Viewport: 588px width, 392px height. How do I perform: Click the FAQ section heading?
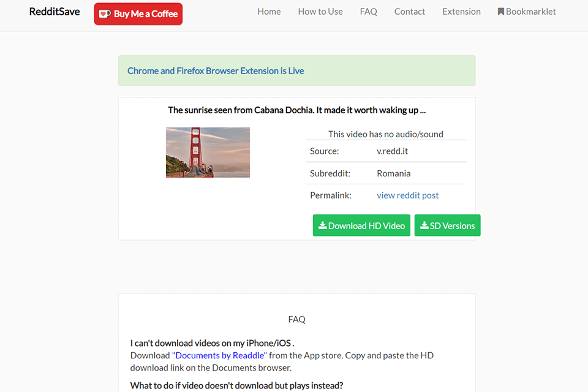pos(296,319)
